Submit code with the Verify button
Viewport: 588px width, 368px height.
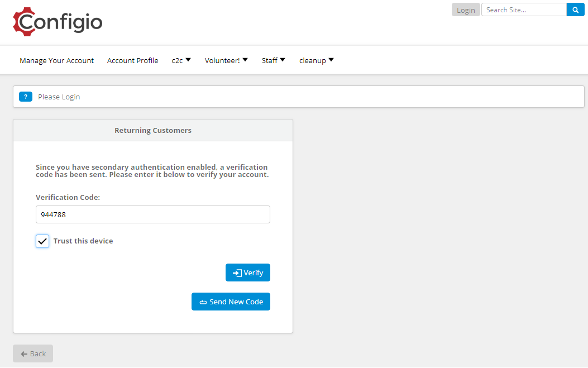(248, 273)
